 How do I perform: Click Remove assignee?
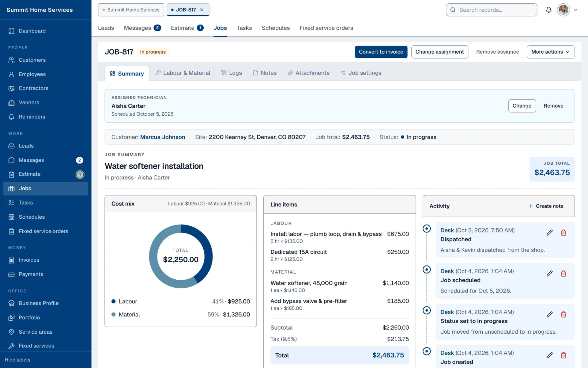click(x=498, y=52)
